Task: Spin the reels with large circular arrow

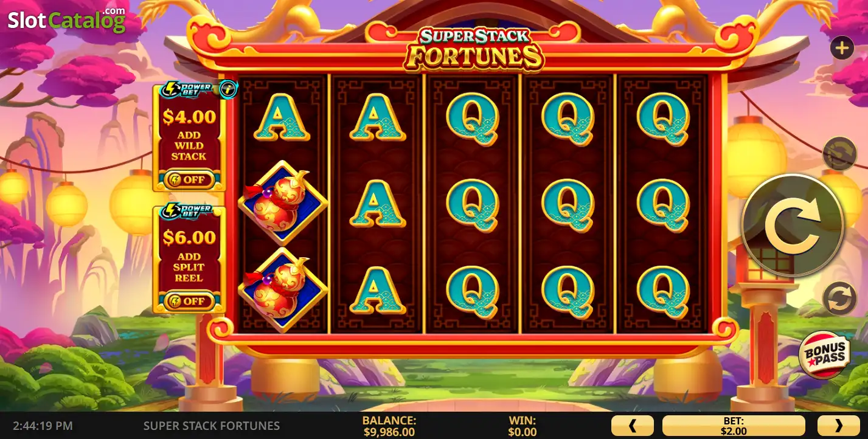Action: coord(793,225)
